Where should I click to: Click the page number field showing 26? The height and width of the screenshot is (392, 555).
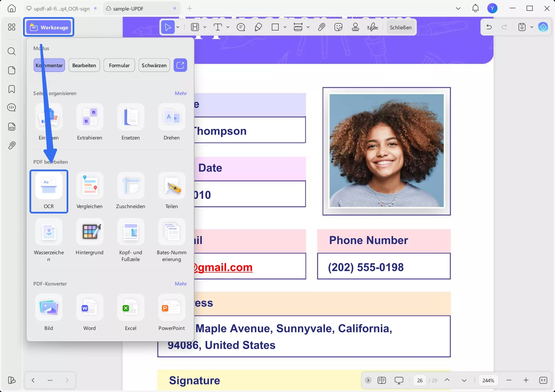click(420, 381)
